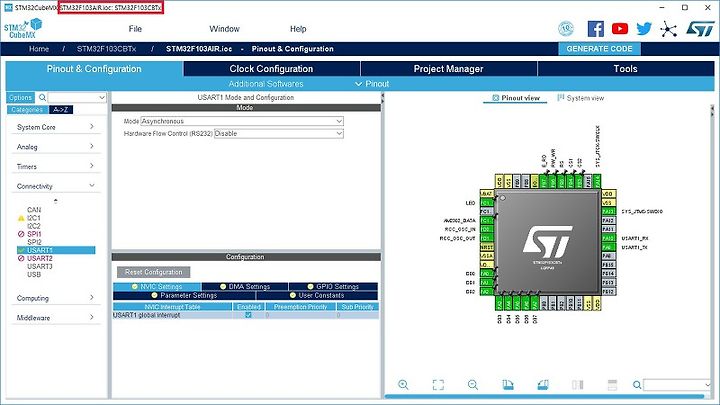Click STM32F103CBTx in breadcrumb
Viewport: 720px width, 405px height.
pyautogui.click(x=107, y=49)
